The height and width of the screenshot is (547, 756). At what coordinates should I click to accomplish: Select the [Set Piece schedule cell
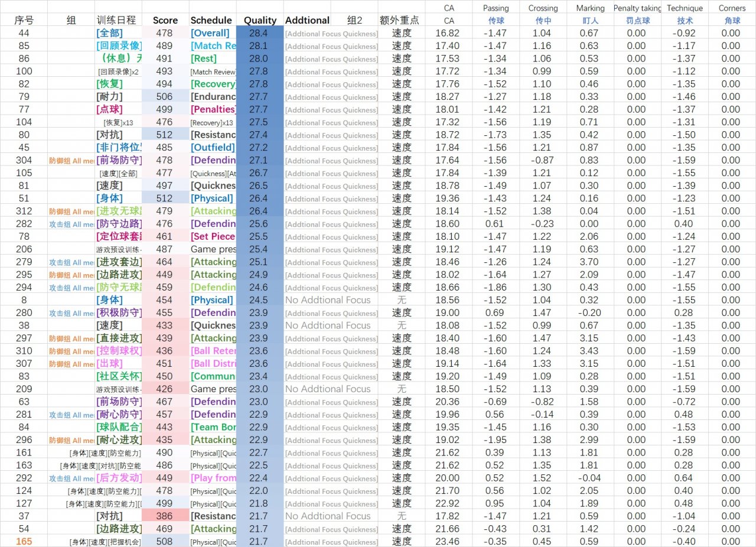click(x=213, y=236)
